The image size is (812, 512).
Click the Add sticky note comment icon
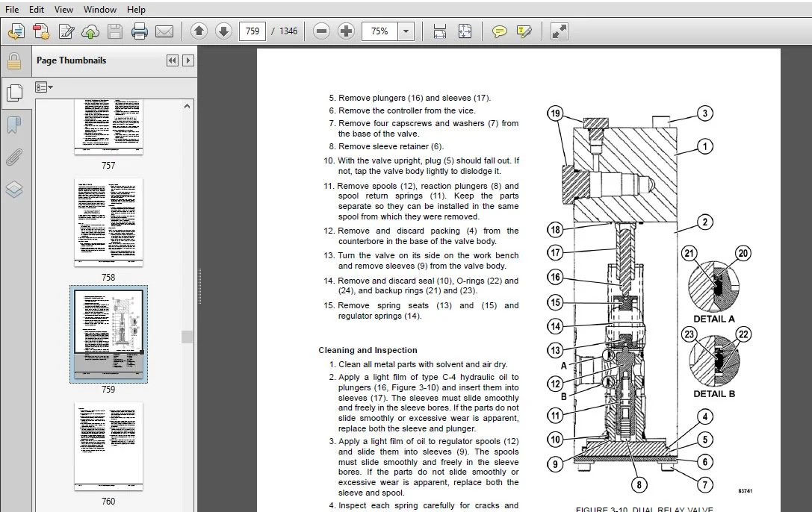point(499,31)
